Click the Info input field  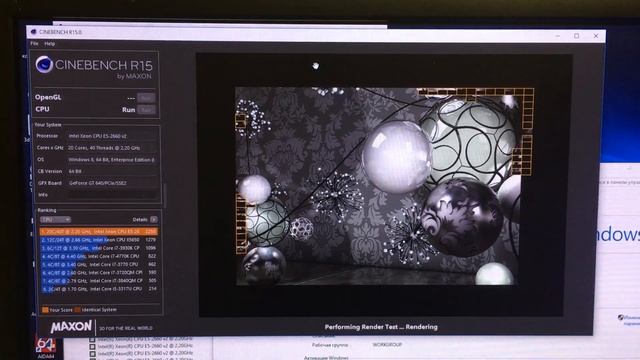(x=113, y=195)
